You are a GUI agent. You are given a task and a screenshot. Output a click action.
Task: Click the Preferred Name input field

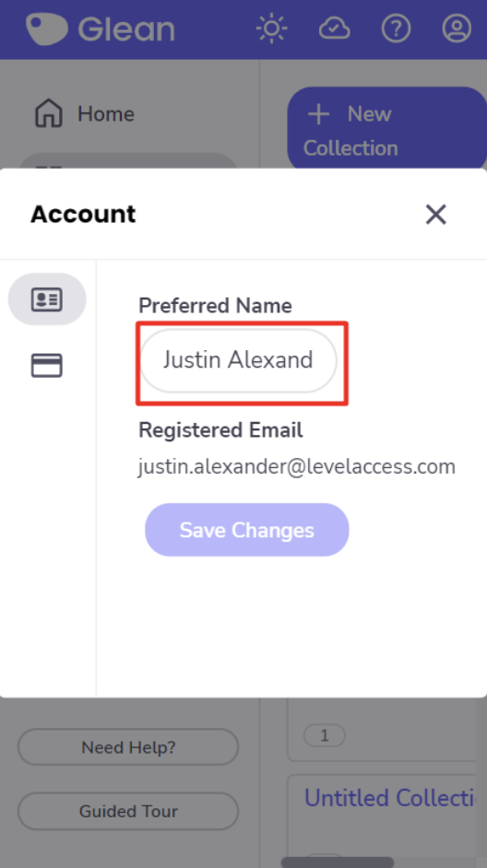point(238,360)
